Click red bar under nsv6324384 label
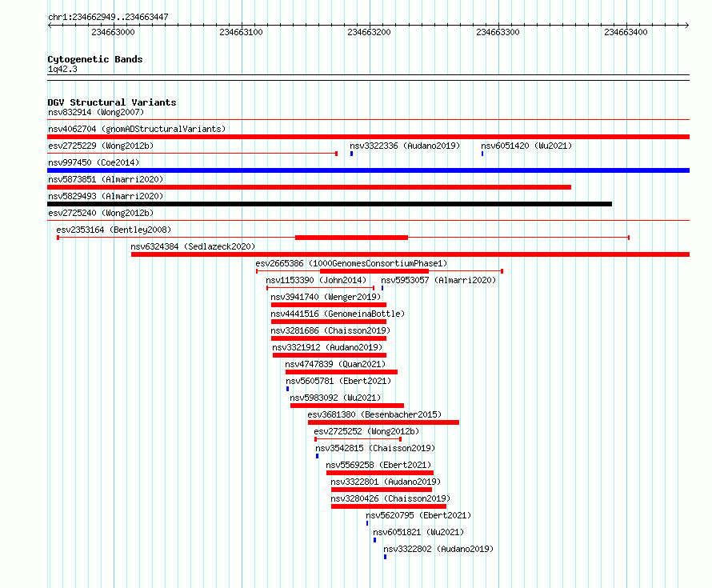The width and height of the screenshot is (712, 588). (x=410, y=254)
